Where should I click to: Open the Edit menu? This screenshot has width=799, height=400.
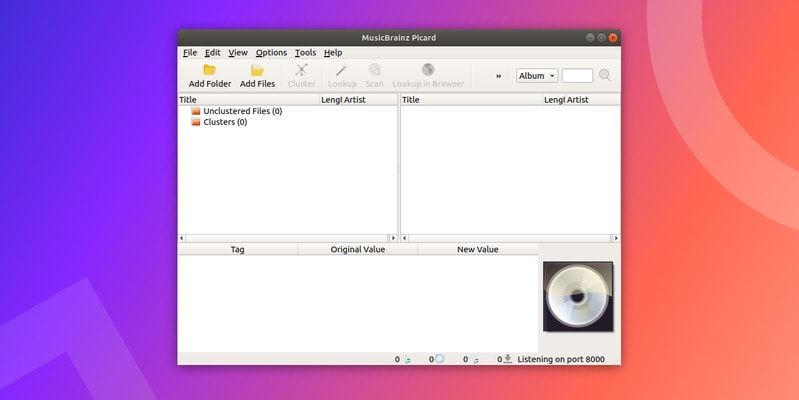[x=212, y=52]
